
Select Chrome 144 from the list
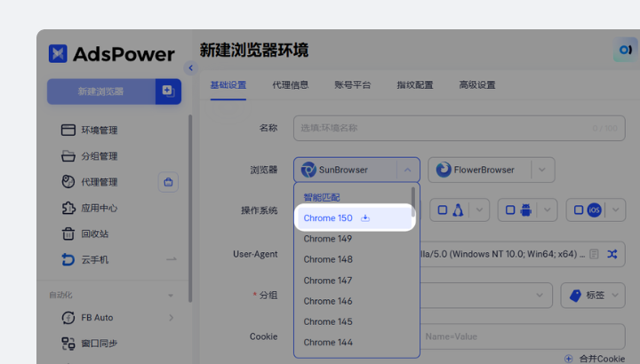(328, 343)
